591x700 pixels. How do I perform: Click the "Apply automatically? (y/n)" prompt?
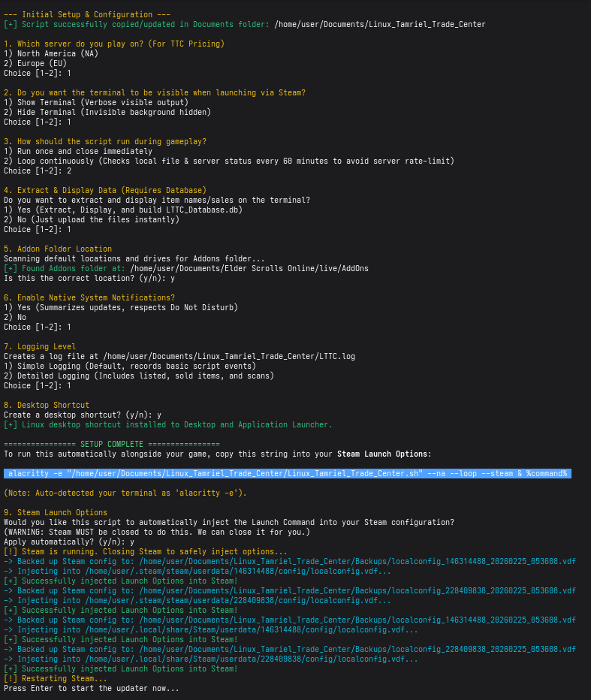click(x=68, y=542)
